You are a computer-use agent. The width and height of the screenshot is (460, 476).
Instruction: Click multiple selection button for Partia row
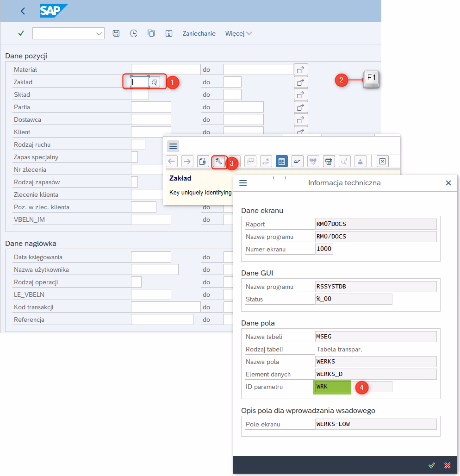(x=301, y=107)
